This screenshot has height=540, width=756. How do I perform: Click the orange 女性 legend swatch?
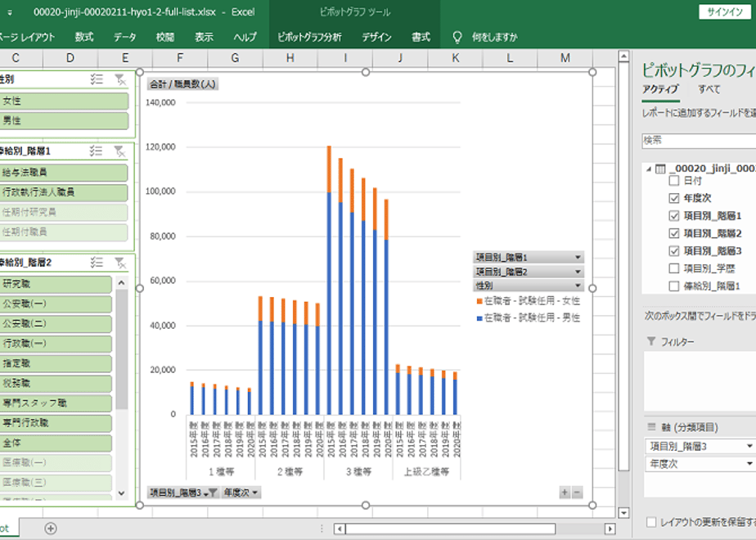(479, 301)
